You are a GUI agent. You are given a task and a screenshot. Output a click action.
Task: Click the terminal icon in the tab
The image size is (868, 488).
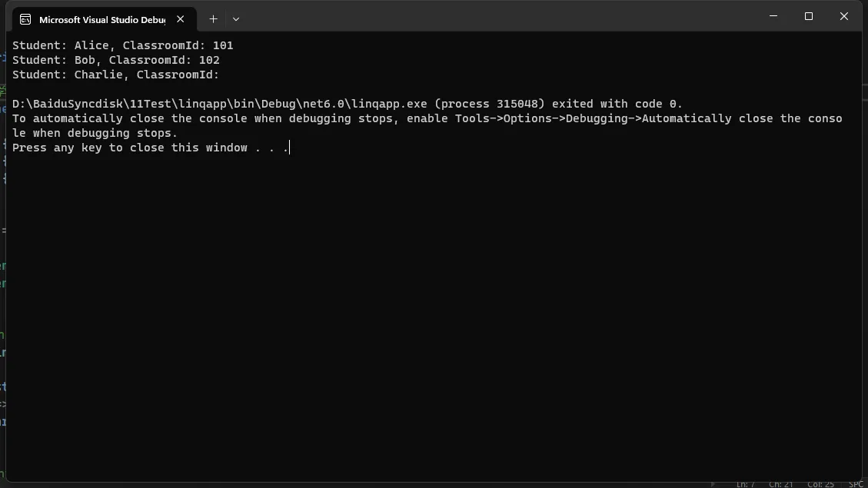click(x=25, y=19)
